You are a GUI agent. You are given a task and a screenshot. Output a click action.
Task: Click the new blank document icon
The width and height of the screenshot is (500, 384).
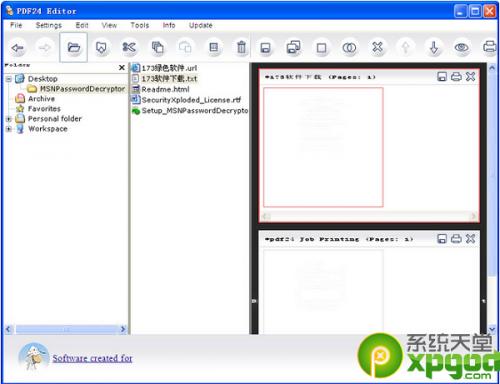(321, 48)
